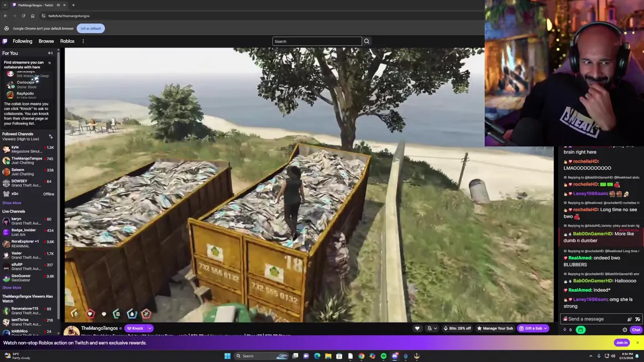Image resolution: width=644 pixels, height=362 pixels.
Task: Show More live channels
Action: pyautogui.click(x=12, y=288)
